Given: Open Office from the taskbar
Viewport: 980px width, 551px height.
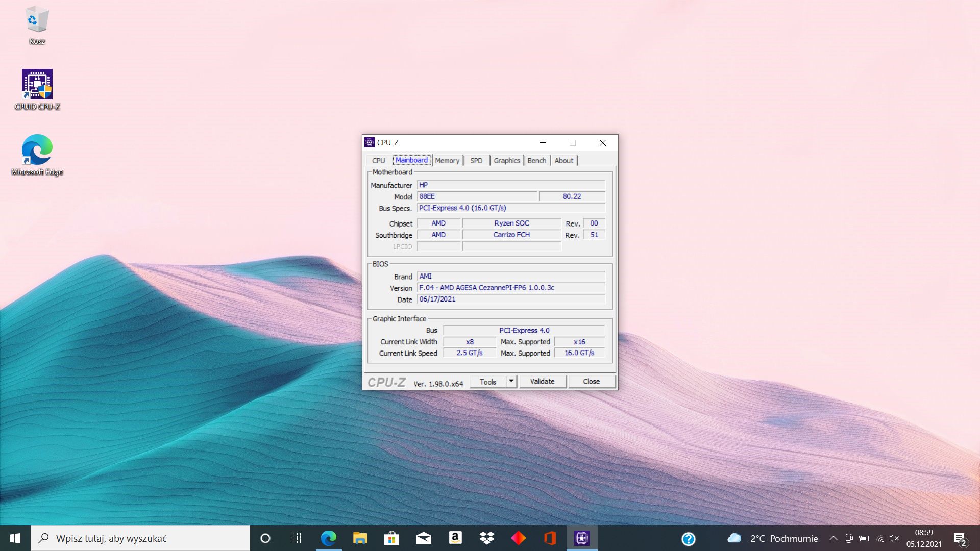Looking at the screenshot, I should 550,538.
